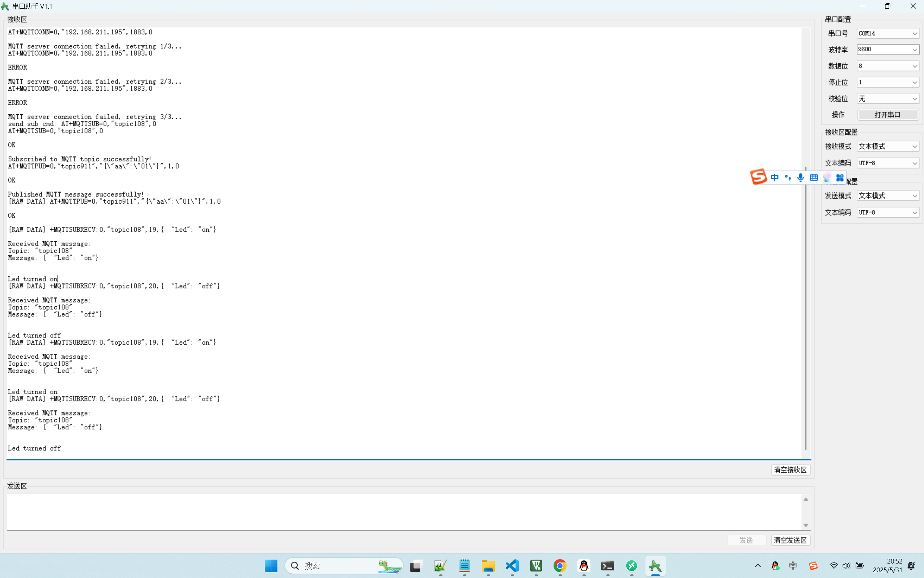Click the 打开串口 button
Screen dimensions: 924x578
pos(888,115)
